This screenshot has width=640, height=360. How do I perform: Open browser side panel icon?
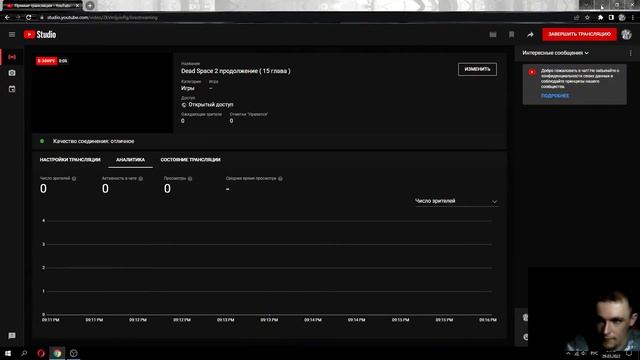611,18
